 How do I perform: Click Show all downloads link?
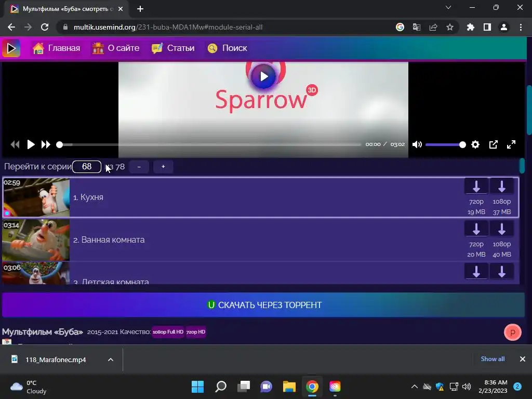[493, 359]
